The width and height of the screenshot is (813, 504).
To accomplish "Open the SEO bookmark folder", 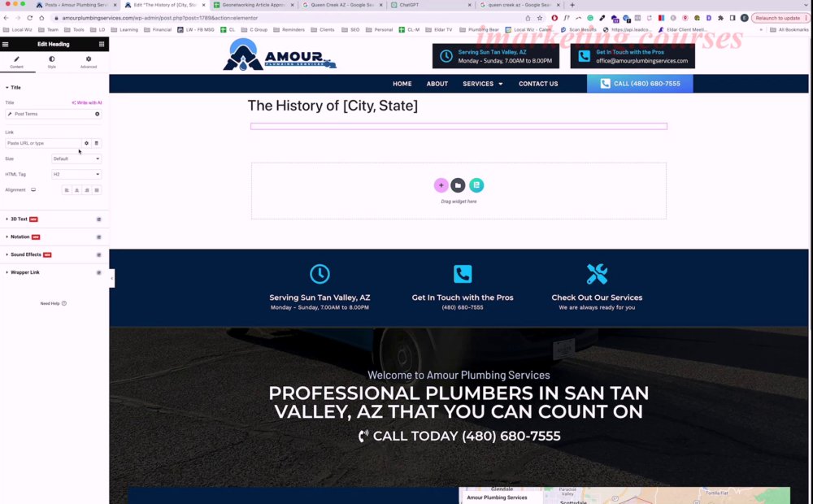I will point(351,29).
